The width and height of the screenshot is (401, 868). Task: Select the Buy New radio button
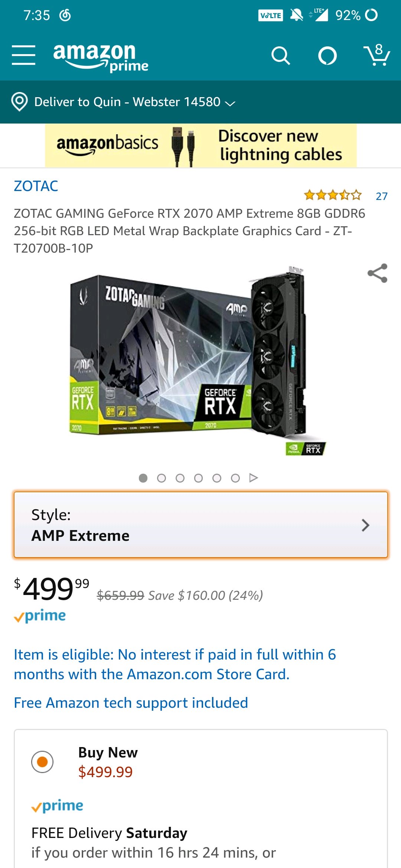[42, 762]
